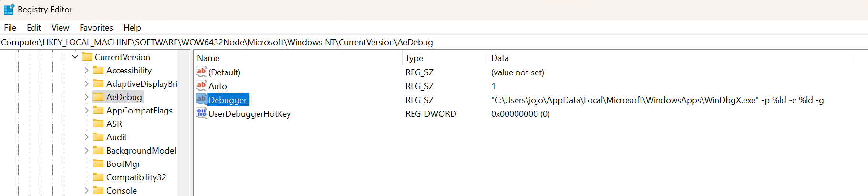868x196 pixels.
Task: Open the Favorites menu
Action: pos(96,28)
